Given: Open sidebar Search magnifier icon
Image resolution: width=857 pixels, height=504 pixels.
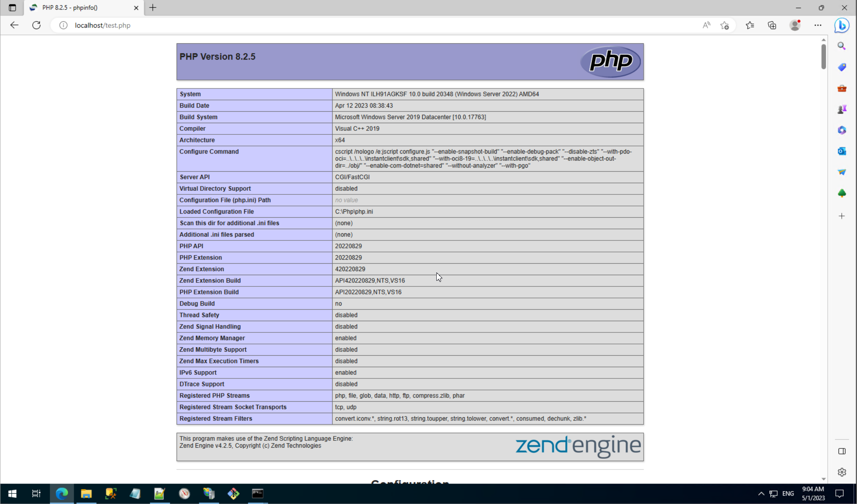Looking at the screenshot, I should 842,46.
